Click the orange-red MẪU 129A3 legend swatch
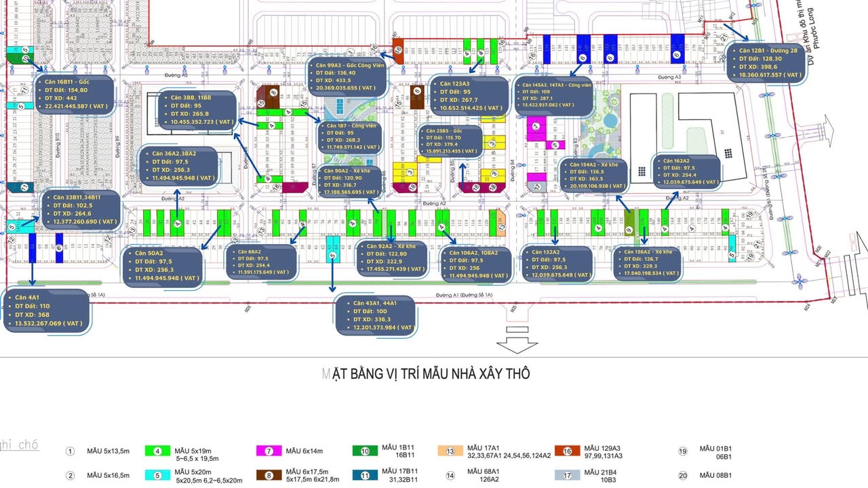This screenshot has width=868, height=488. [567, 451]
